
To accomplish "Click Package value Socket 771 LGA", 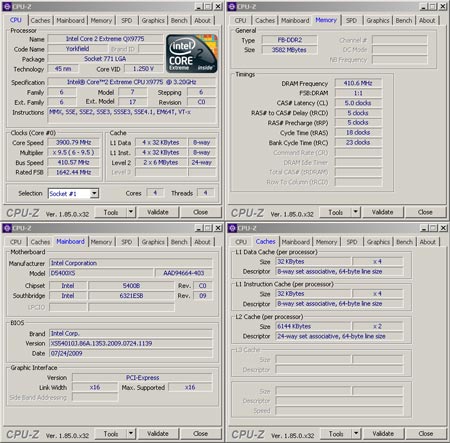I will 105,59.
